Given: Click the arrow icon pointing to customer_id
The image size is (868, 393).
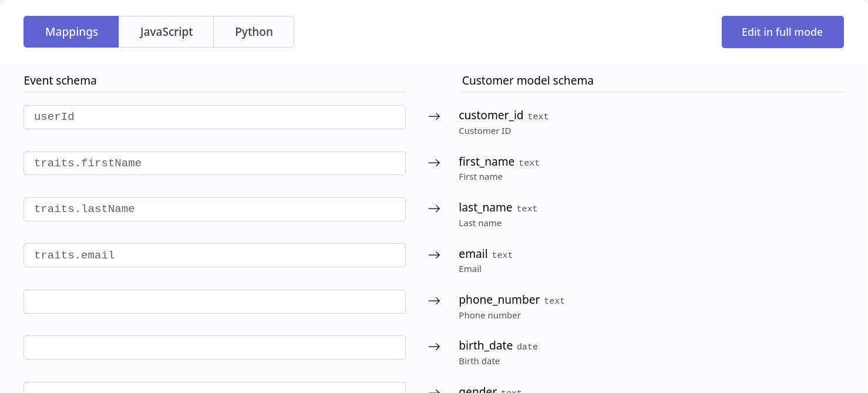Looking at the screenshot, I should (x=434, y=117).
